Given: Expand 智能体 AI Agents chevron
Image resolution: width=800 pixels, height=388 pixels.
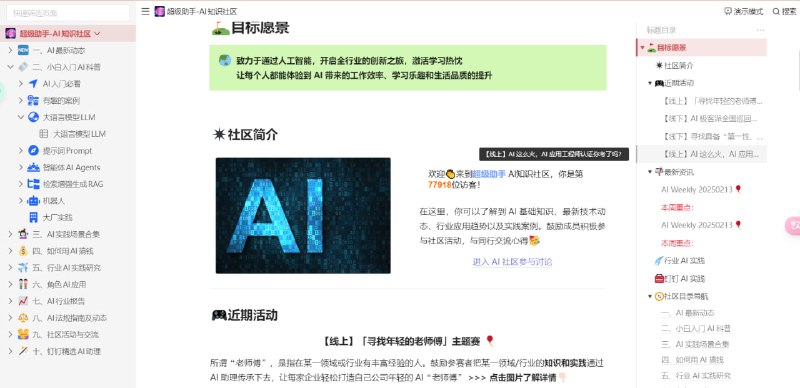Looking at the screenshot, I should (x=20, y=167).
